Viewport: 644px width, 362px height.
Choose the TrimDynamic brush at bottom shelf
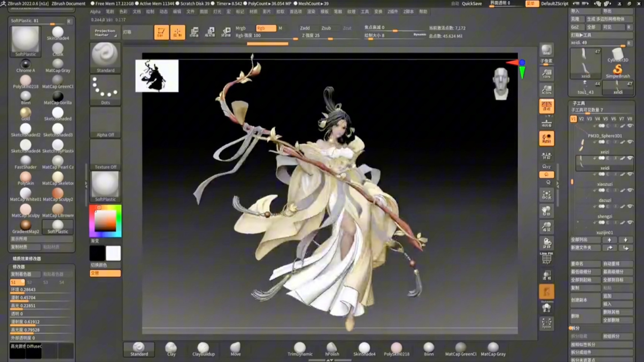pos(300,349)
